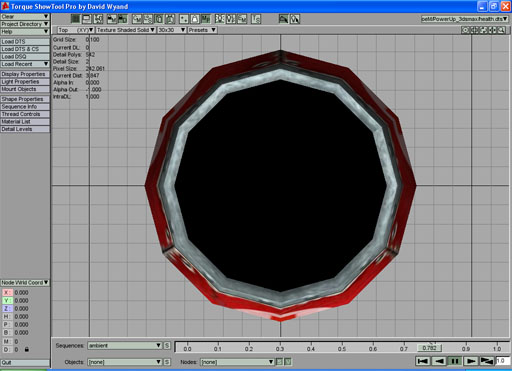Click the last toolbar icon beside the diagonal tool
Image resolution: width=512 pixels, height=371 pixels.
click(295, 19)
